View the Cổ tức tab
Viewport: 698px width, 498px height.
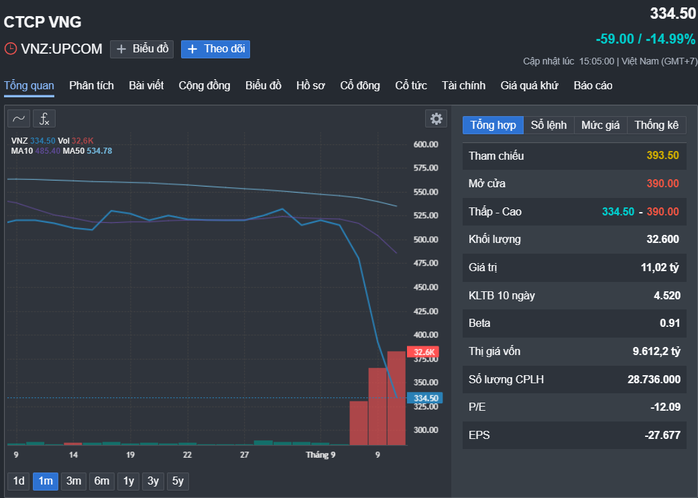pyautogui.click(x=411, y=85)
